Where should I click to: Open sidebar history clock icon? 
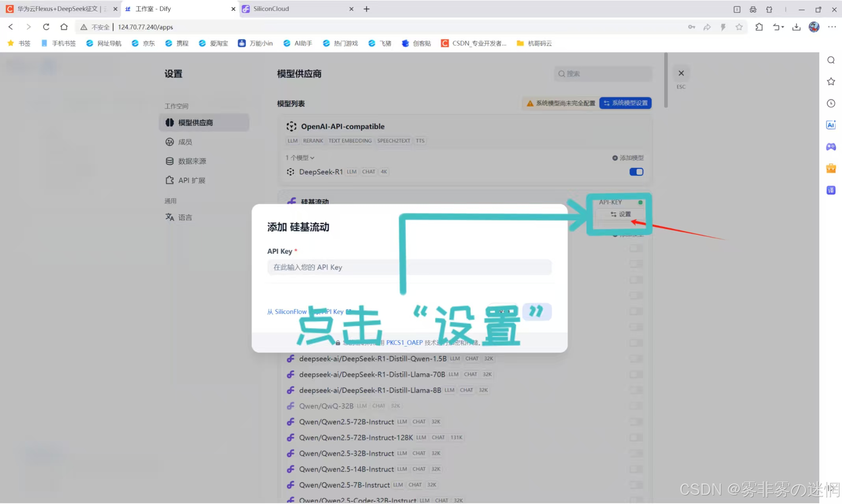click(831, 103)
